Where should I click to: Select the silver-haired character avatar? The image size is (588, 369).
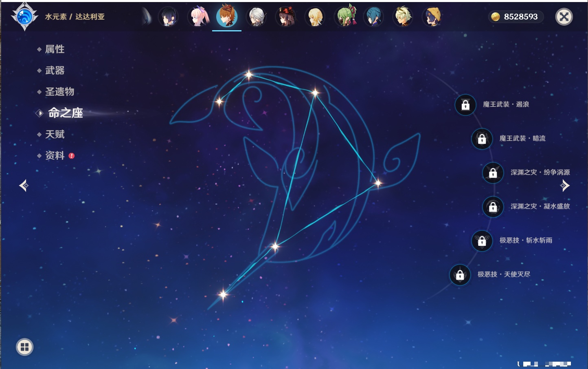point(257,17)
